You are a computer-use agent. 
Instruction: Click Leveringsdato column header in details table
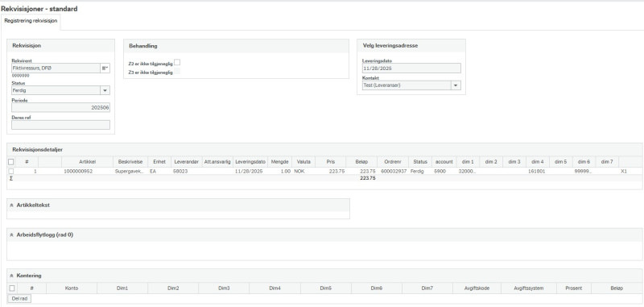point(250,162)
